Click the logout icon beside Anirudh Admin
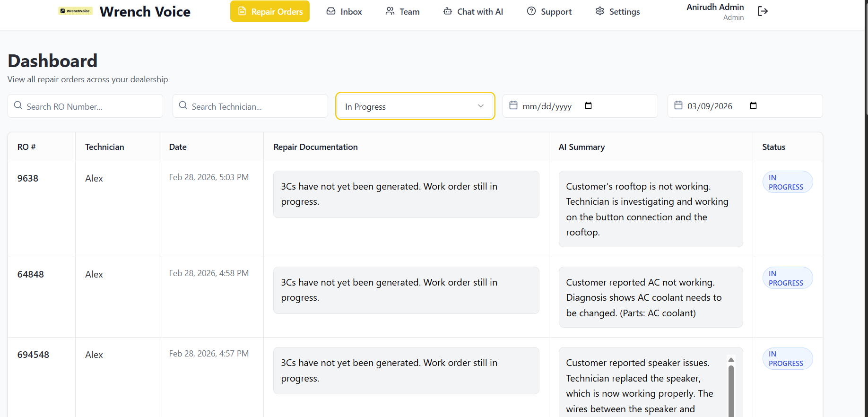This screenshot has height=417, width=868. click(x=762, y=11)
